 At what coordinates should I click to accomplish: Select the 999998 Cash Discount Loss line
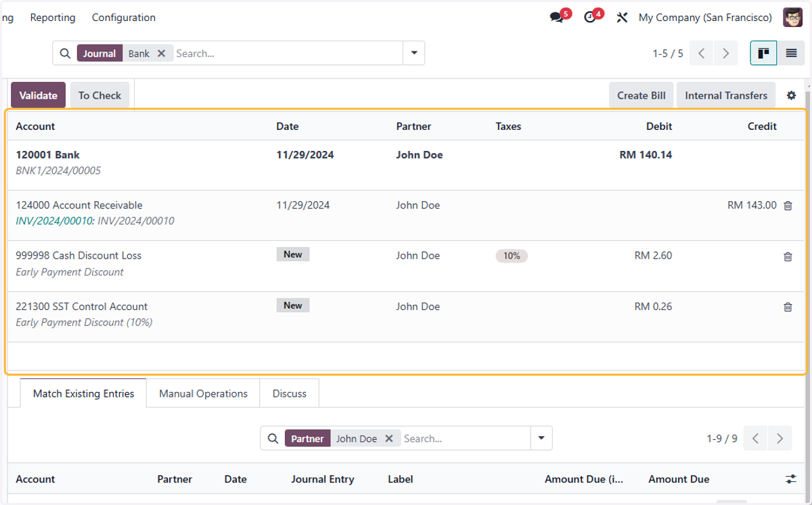406,266
